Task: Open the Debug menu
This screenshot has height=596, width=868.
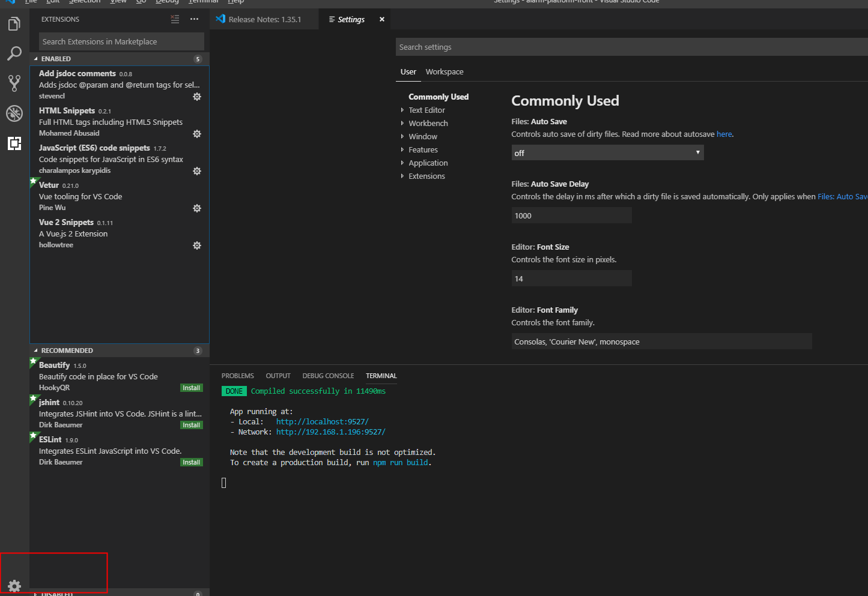Action: (x=167, y=2)
